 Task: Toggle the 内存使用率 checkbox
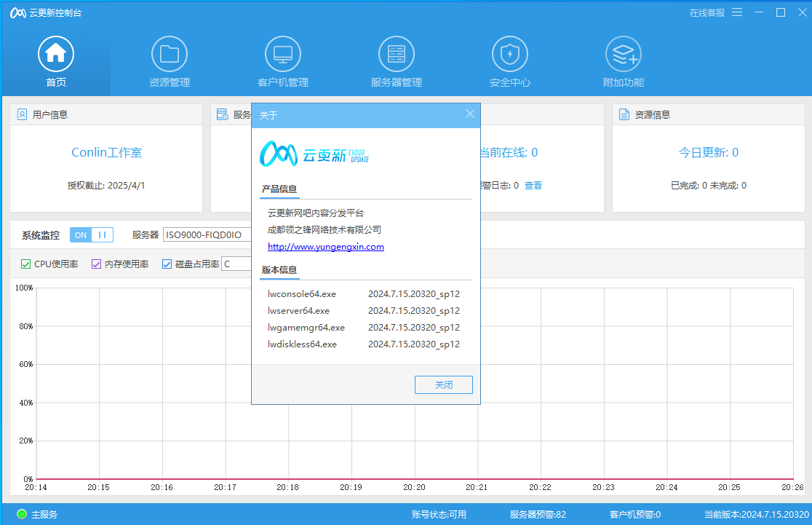point(96,264)
